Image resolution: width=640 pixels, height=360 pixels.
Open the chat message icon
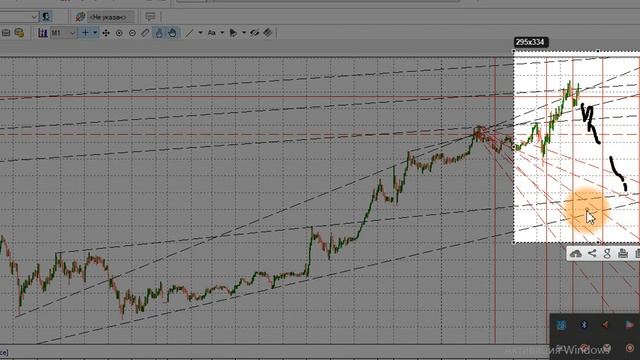click(x=150, y=17)
